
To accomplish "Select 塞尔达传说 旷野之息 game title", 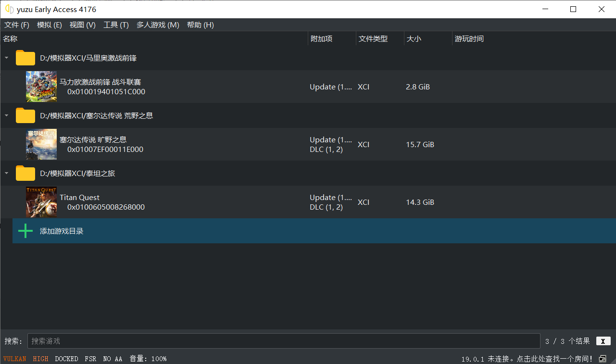I will (x=93, y=140).
